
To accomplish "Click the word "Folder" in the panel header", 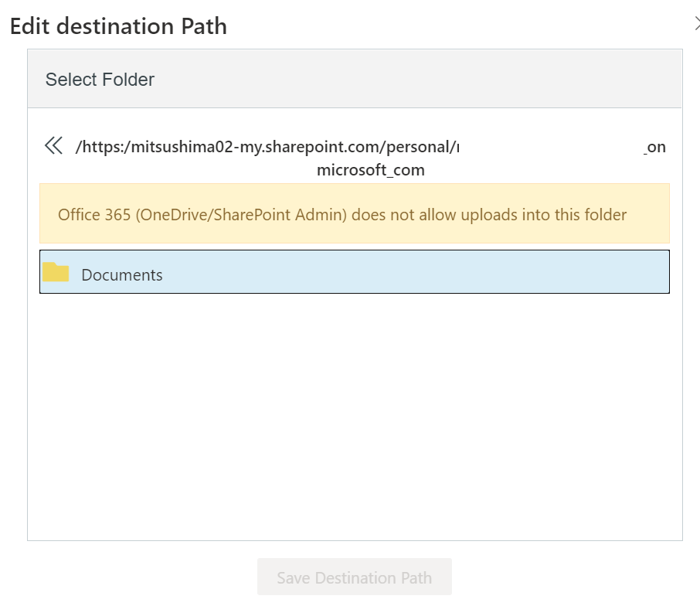I will 130,80.
